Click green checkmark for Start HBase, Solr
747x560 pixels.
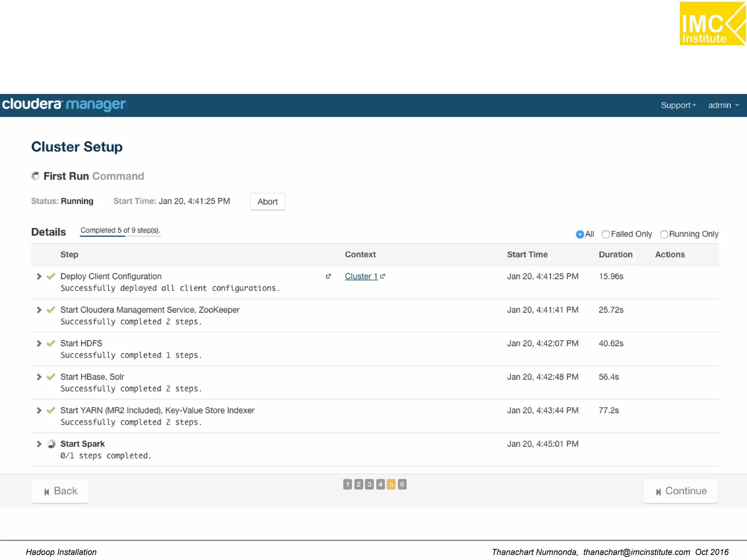pyautogui.click(x=51, y=377)
